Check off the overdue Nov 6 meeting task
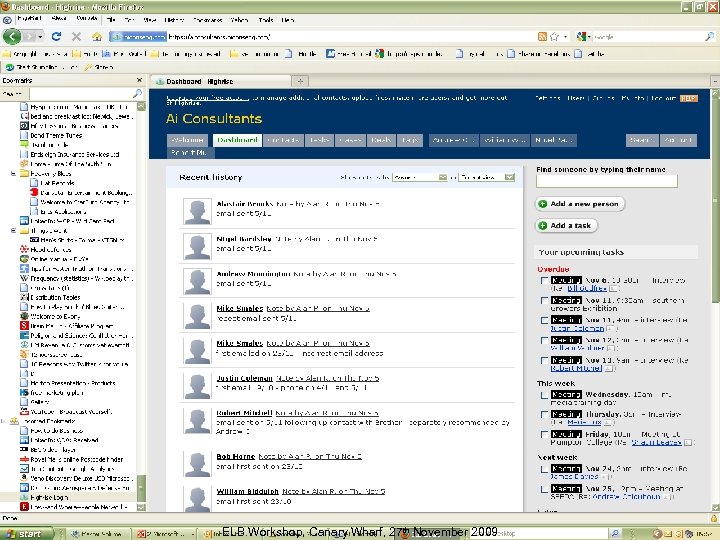This screenshot has width=720, height=540. click(544, 280)
